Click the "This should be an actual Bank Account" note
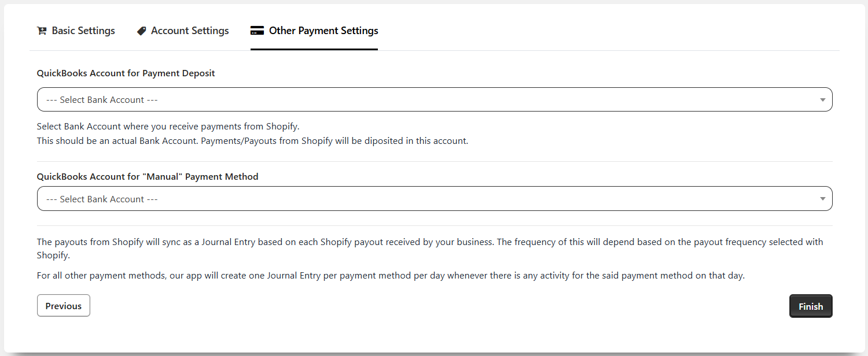Screen dimensions: 868x356 pyautogui.click(x=252, y=141)
